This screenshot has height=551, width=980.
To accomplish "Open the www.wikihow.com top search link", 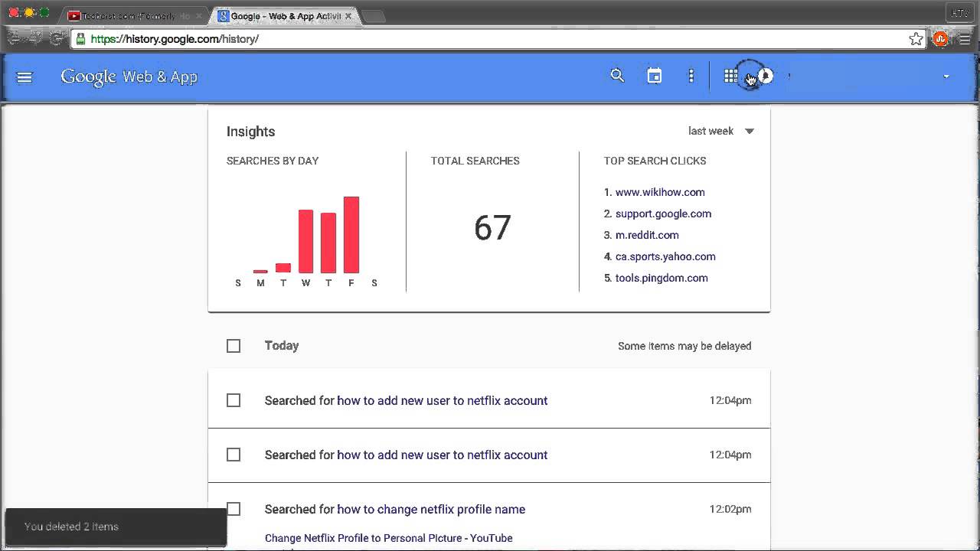I will (660, 192).
